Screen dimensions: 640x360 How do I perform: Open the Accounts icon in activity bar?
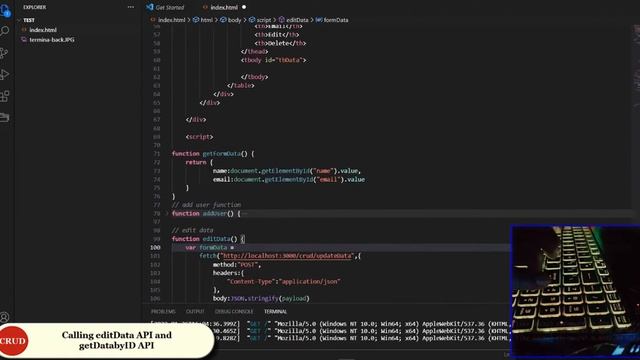(5, 317)
